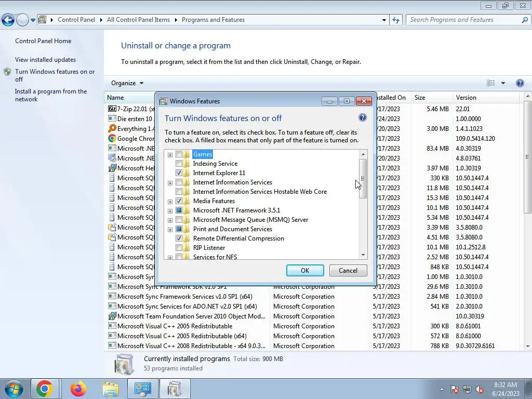Open the view options dropdown arrow
Image resolution: width=532 pixels, height=399 pixels.
[x=503, y=83]
